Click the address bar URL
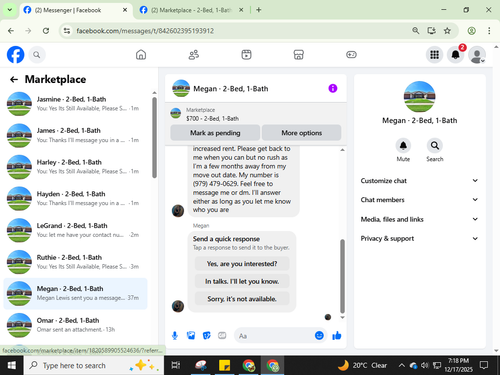The image size is (500, 375). (x=145, y=31)
